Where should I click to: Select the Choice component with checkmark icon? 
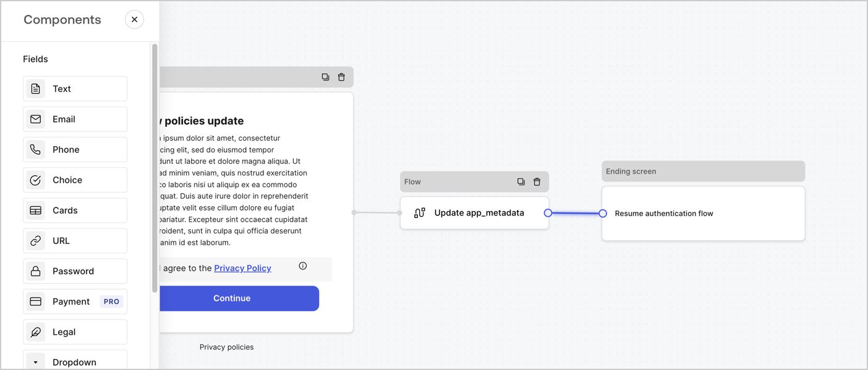click(x=75, y=179)
